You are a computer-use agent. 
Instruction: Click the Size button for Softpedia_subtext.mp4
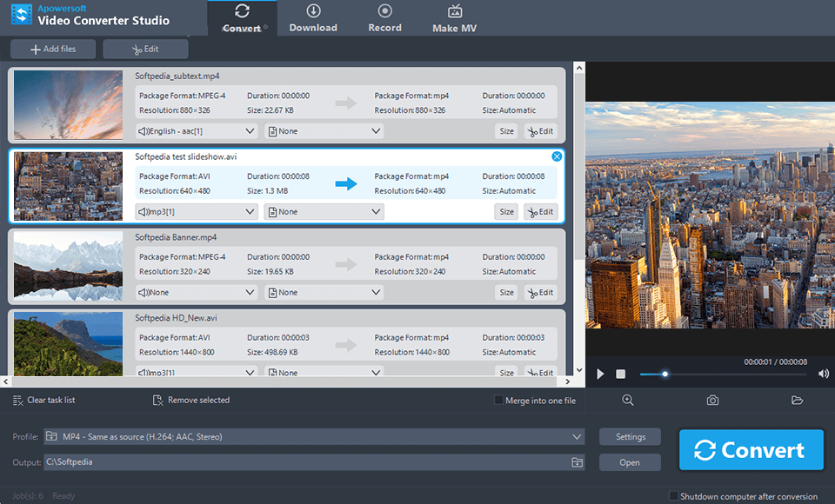pos(505,131)
